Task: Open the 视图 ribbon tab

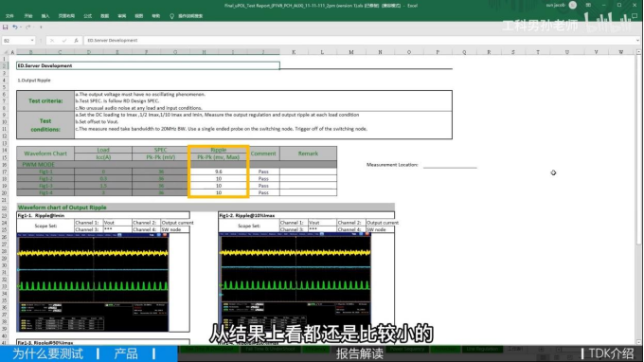Action: (x=139, y=16)
